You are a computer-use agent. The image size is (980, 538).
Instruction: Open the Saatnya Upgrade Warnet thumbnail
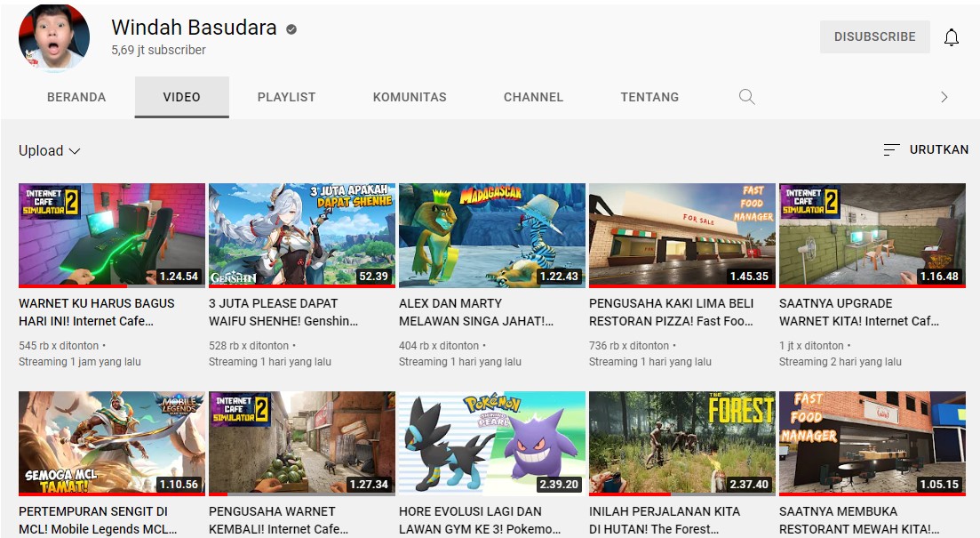pos(872,236)
